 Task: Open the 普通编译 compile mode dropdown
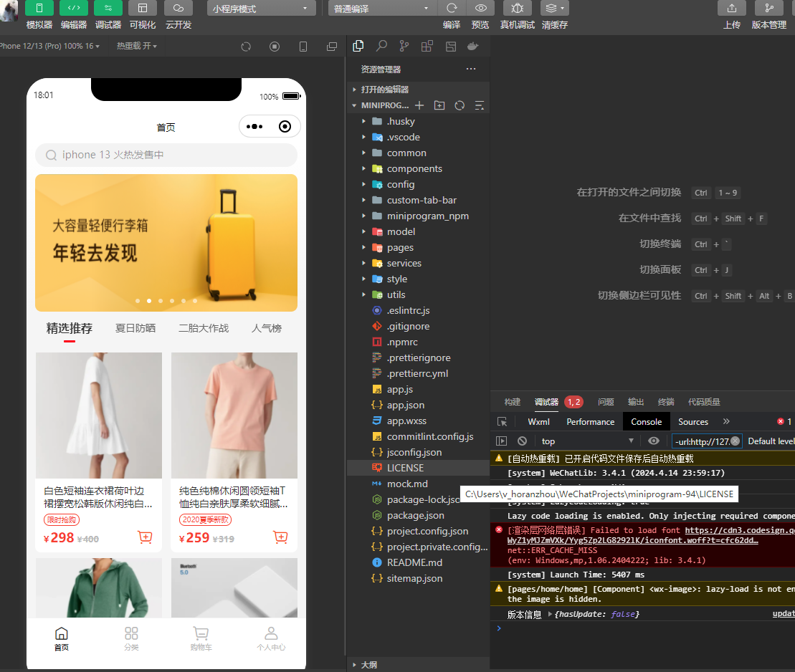pos(382,9)
